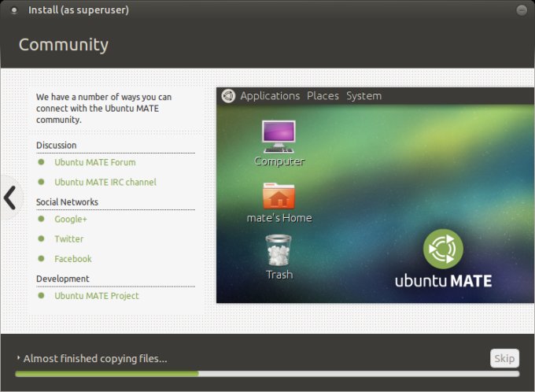535x392 pixels.
Task: Open the Ubuntu MATE Project development link
Action: [x=97, y=296]
